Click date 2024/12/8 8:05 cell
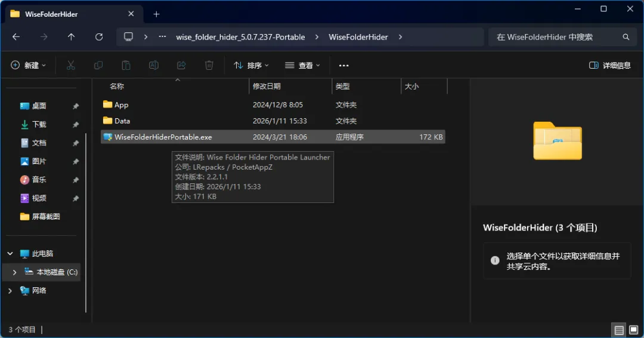This screenshot has height=338, width=644. click(x=278, y=105)
